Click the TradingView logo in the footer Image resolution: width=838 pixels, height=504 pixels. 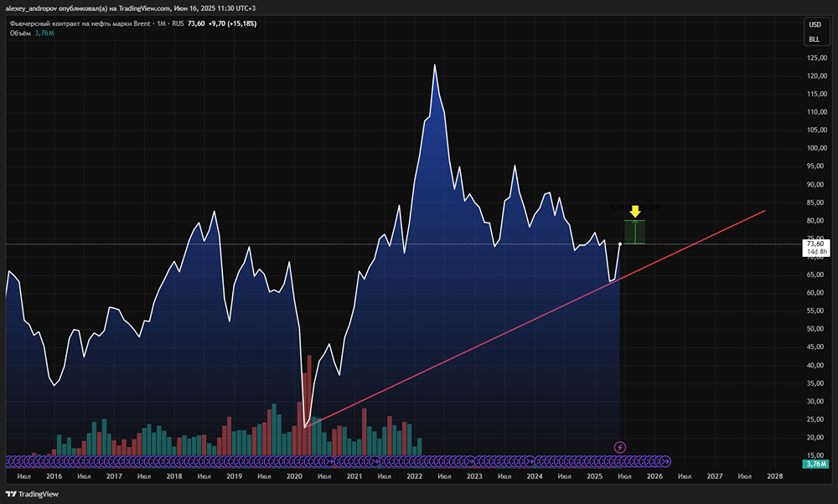pyautogui.click(x=32, y=494)
